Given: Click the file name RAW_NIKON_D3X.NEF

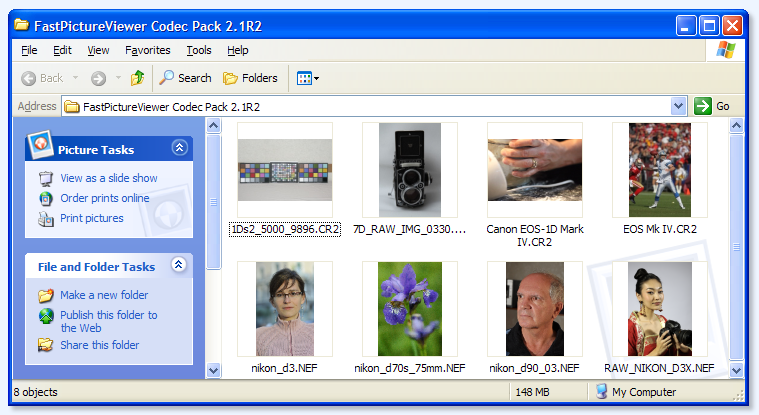Looking at the screenshot, I should (659, 368).
